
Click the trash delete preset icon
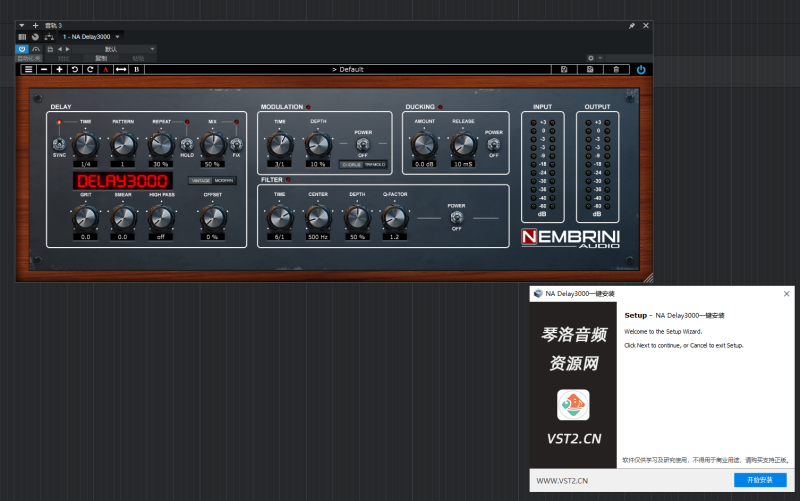[616, 69]
